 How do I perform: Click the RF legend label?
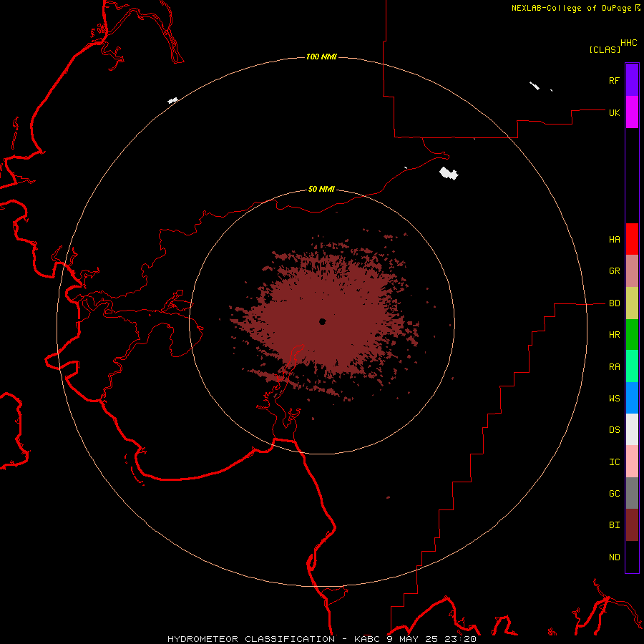pyautogui.click(x=614, y=80)
